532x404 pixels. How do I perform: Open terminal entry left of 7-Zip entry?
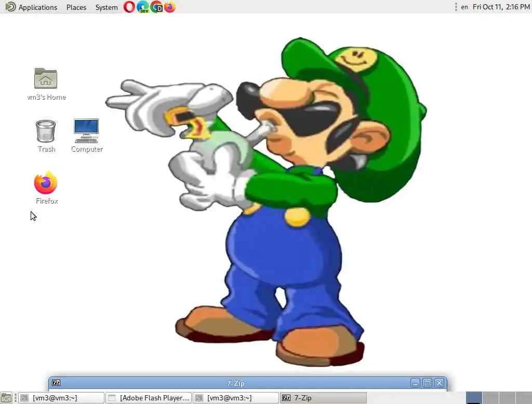click(236, 398)
